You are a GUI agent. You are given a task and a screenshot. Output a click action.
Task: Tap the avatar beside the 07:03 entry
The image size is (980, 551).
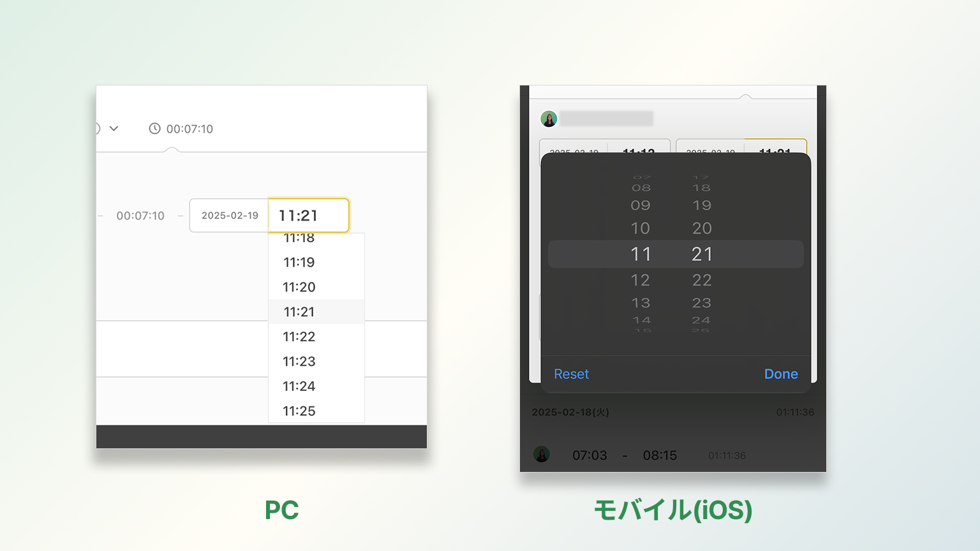point(542,455)
